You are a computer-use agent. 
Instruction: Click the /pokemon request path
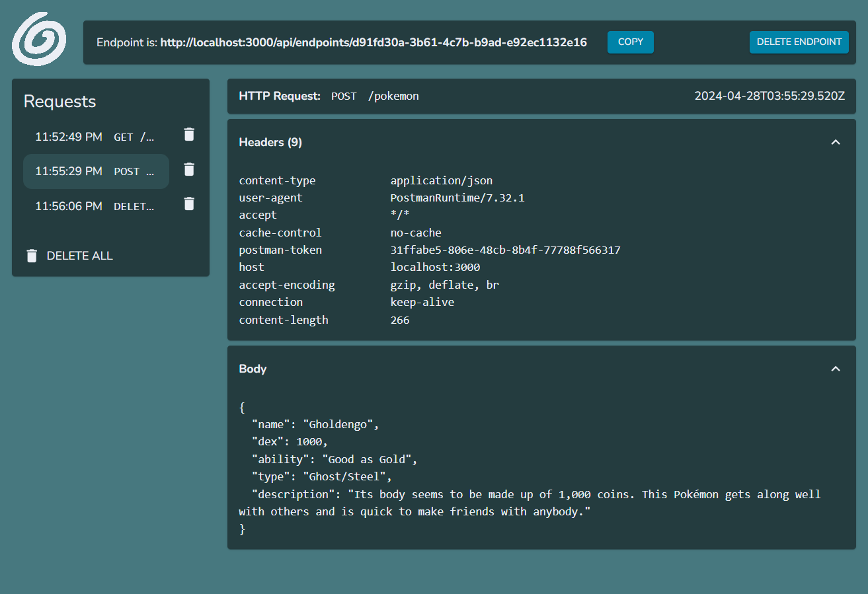tap(393, 96)
